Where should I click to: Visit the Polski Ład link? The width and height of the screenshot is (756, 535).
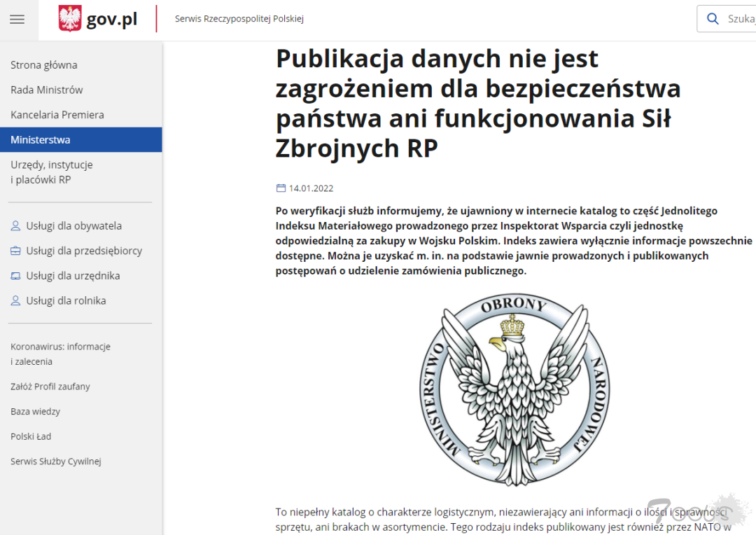[x=31, y=436]
